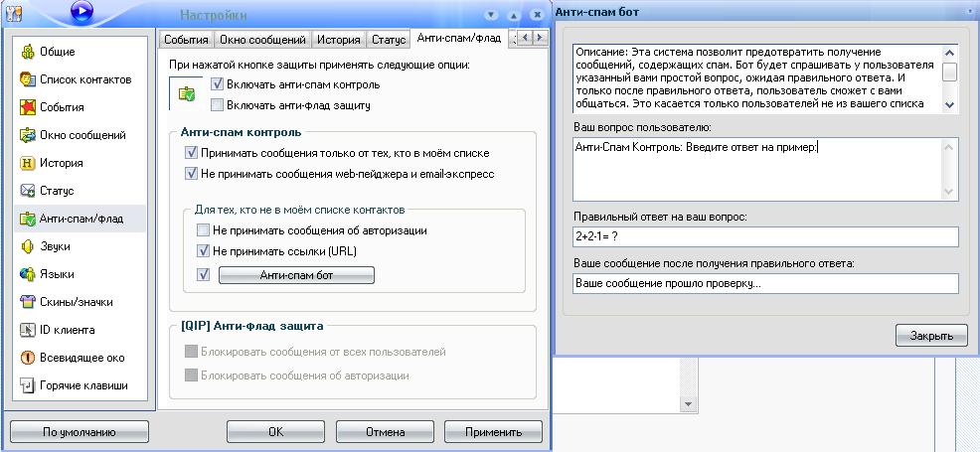Select the Звуки speaker icon
This screenshot has width=980, height=452.
click(x=28, y=246)
